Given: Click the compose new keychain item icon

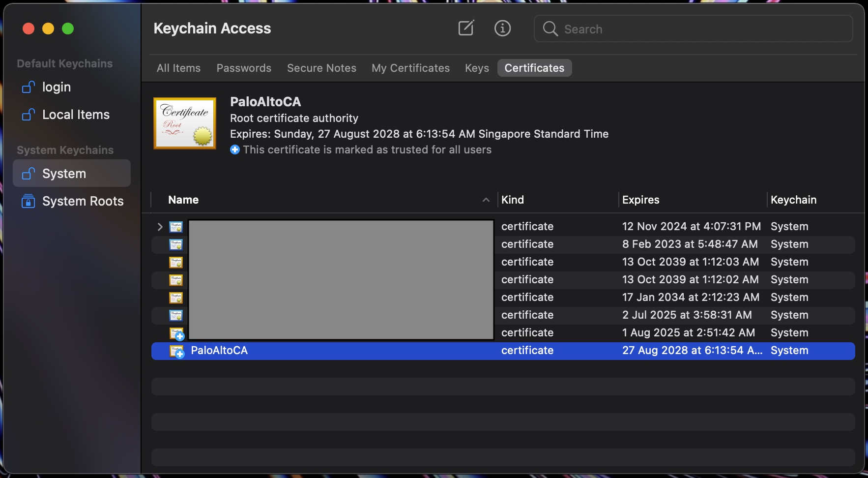Looking at the screenshot, I should pos(465,29).
